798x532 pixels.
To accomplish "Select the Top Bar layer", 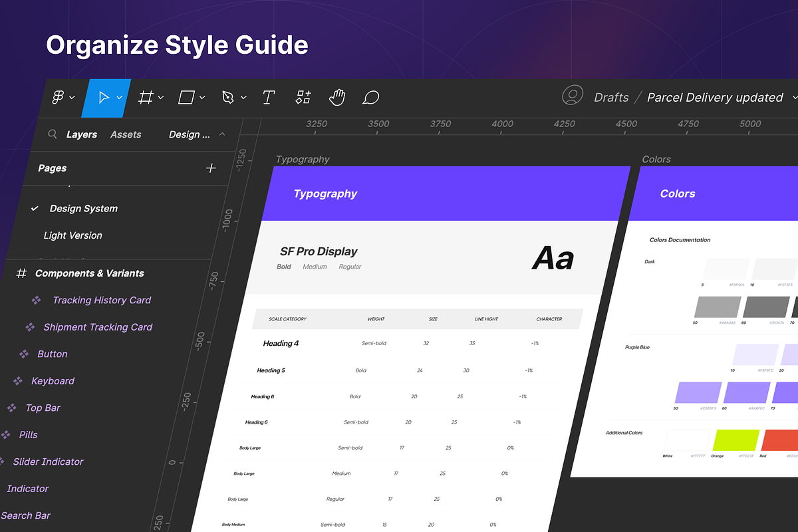I will click(x=43, y=408).
